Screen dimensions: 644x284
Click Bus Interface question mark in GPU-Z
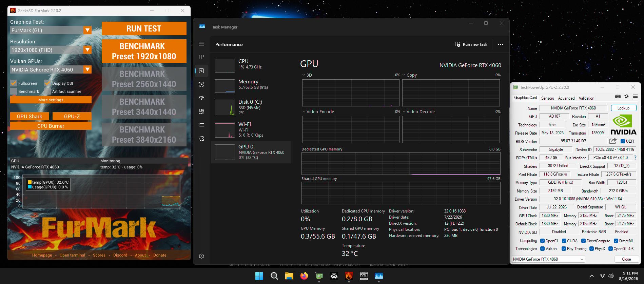tap(635, 158)
